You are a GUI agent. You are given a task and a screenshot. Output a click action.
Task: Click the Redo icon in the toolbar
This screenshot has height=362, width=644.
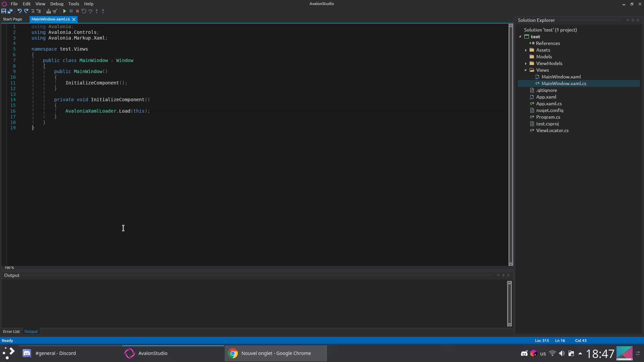coord(26,11)
